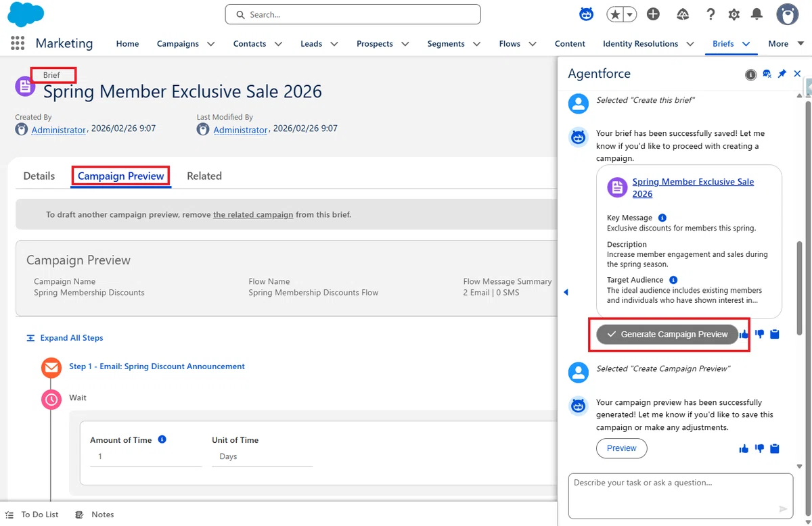Click the Salesforce cloud logo
The width and height of the screenshot is (812, 526).
(x=26, y=14)
